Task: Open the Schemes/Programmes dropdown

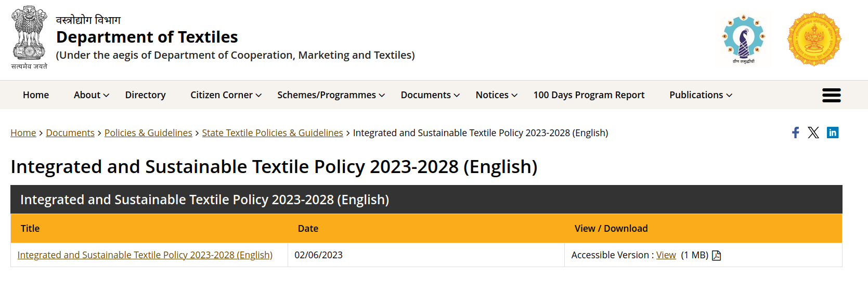Action: click(331, 95)
